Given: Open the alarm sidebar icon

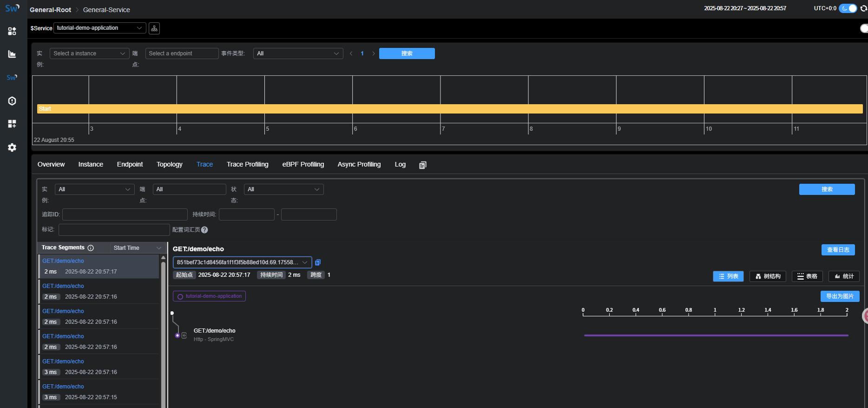Looking at the screenshot, I should [12, 101].
